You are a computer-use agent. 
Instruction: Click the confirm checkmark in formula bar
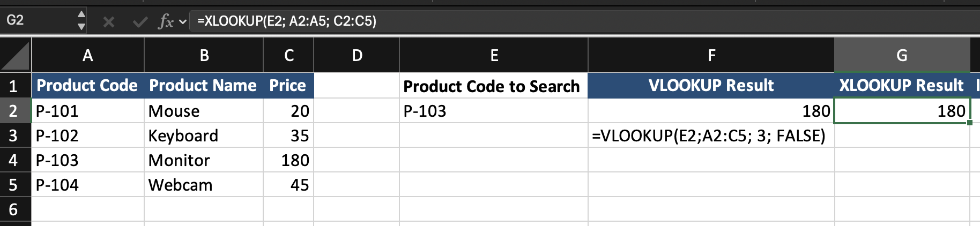pyautogui.click(x=140, y=21)
